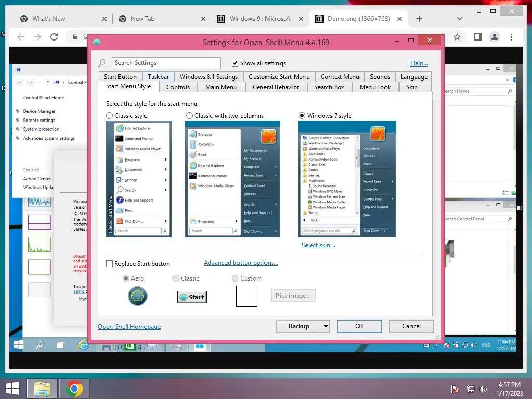Switch to the New Tab browser tab

pyautogui.click(x=161, y=19)
